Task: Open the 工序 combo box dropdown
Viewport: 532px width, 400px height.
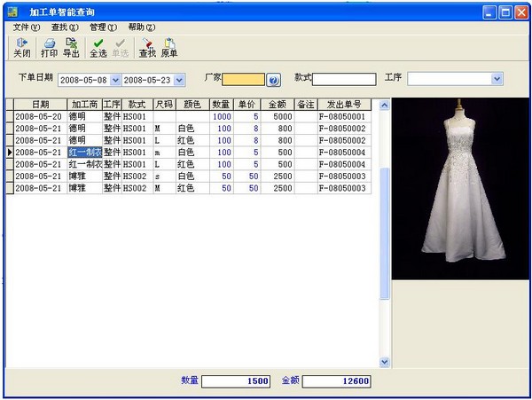Action: [x=497, y=79]
